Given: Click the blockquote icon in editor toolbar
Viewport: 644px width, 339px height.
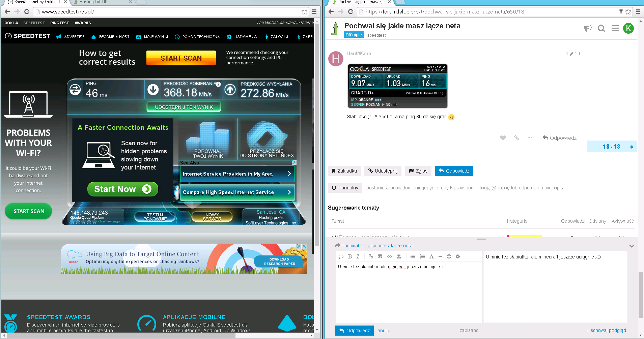Looking at the screenshot, I should [380, 256].
